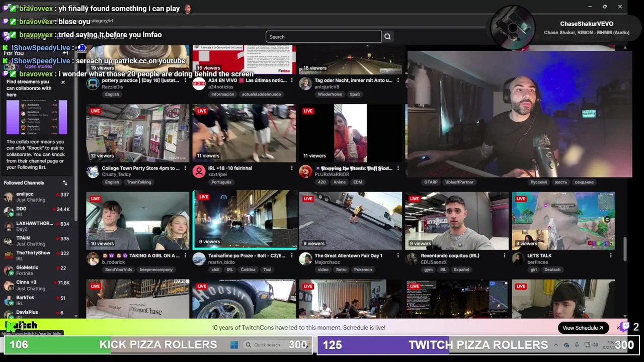Open options menu for Reventando coquitos stream
644x362 pixels.
(504, 256)
